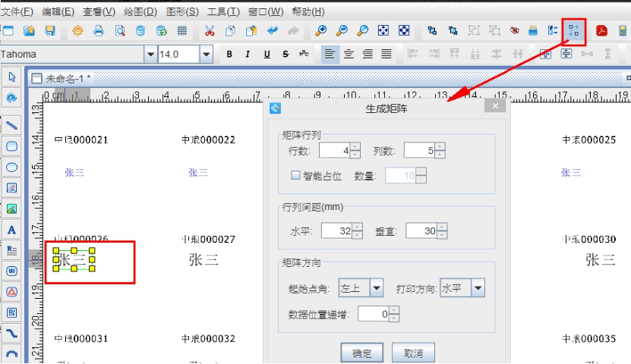Click the PDF export icon
Image resolution: width=631 pixels, height=364 pixels.
(x=601, y=31)
